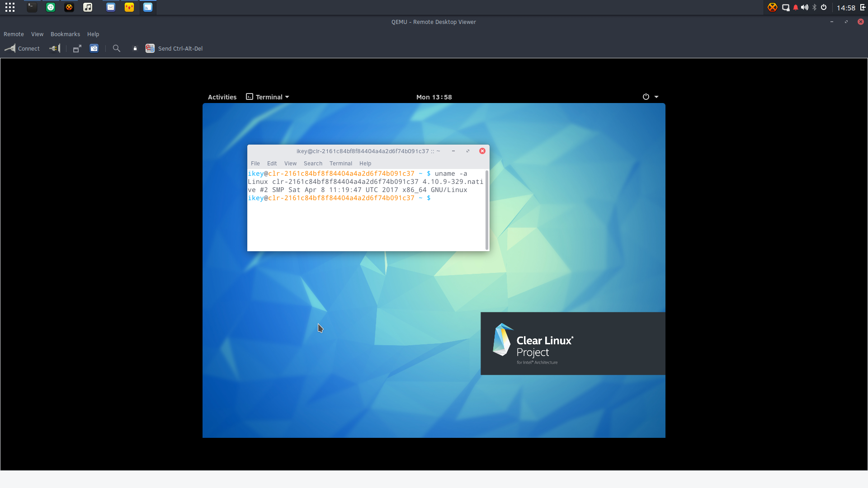Switch to the remote desktop viewer task icon
This screenshot has height=488, width=868.
tap(148, 7)
